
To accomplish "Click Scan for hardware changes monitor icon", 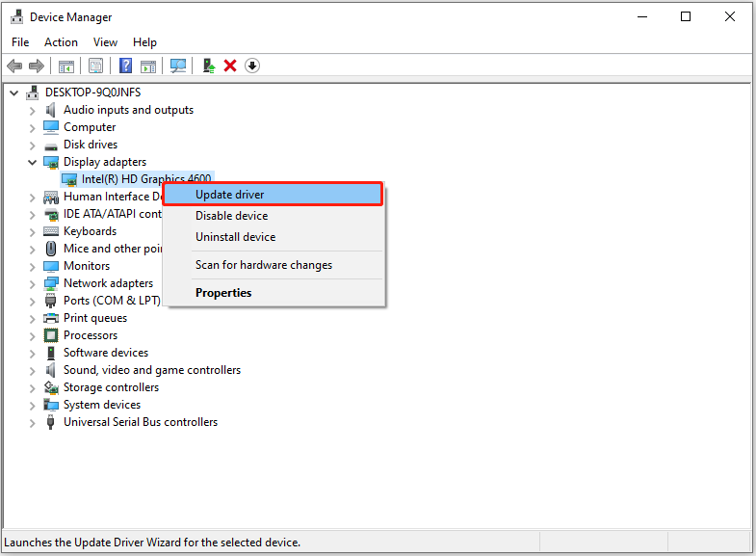I will 178,66.
